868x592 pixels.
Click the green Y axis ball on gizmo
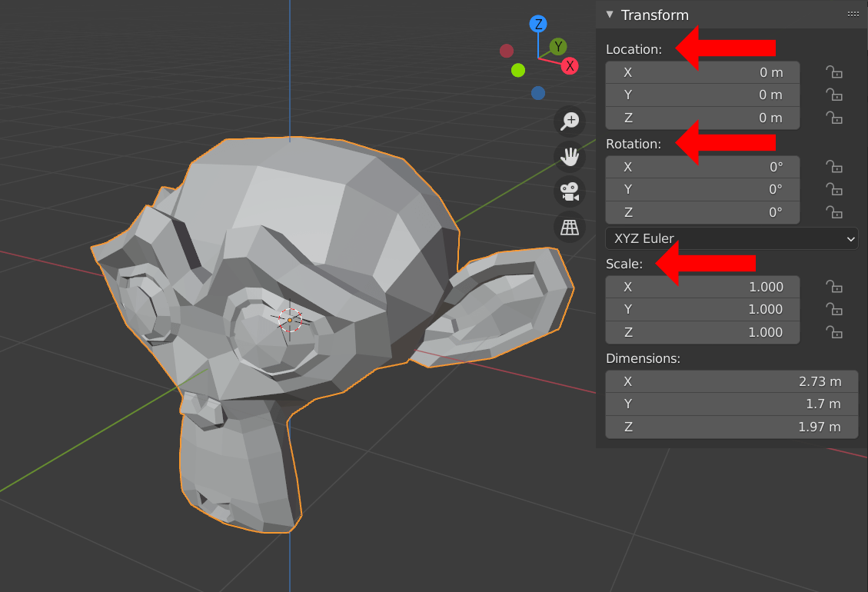[559, 45]
